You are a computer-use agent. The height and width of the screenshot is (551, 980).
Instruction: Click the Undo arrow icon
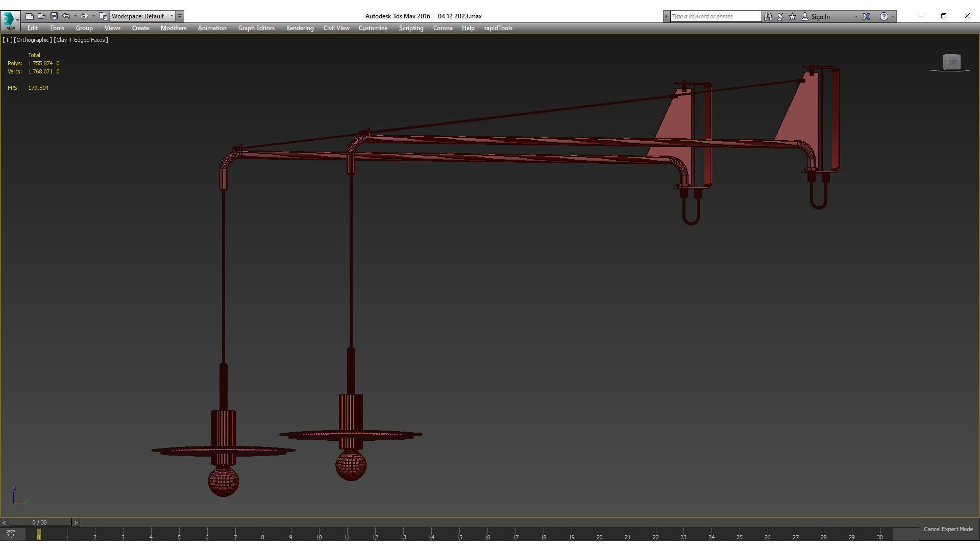click(66, 16)
